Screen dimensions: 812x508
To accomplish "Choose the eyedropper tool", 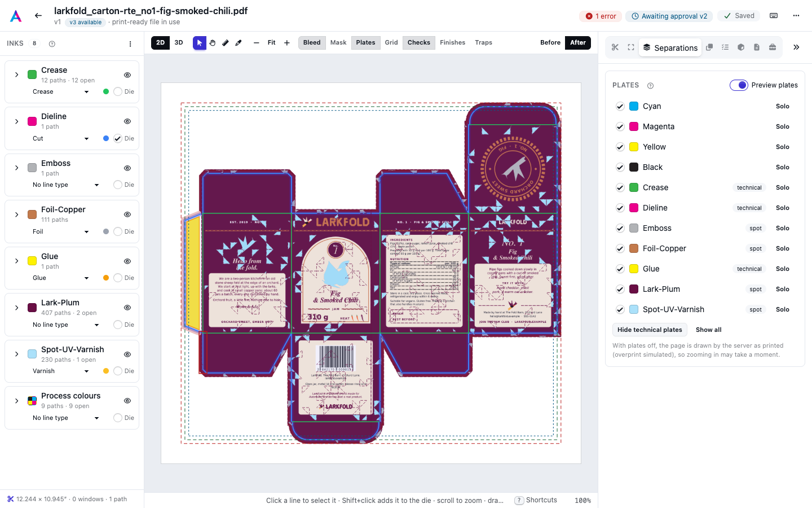I will [x=239, y=43].
